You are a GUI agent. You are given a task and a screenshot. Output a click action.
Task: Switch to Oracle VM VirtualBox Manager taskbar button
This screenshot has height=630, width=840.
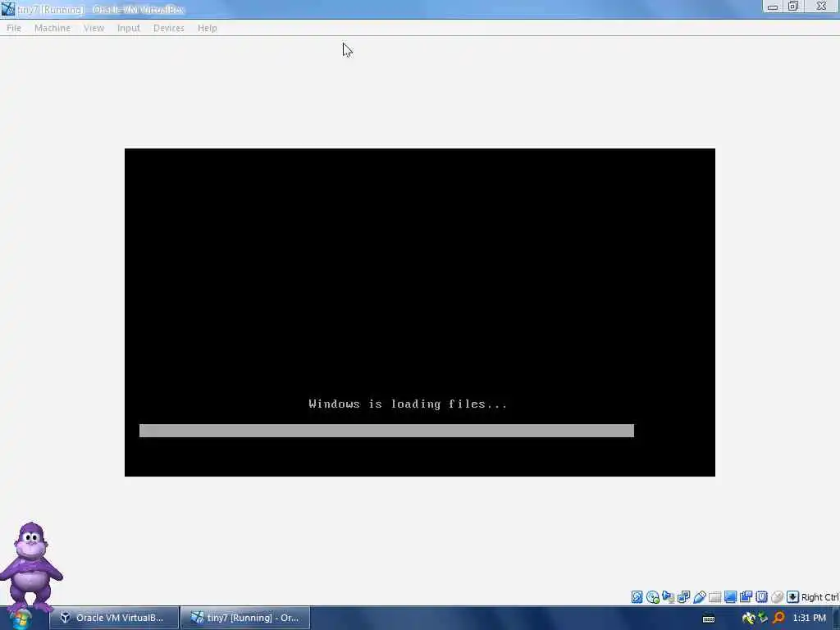click(114, 618)
